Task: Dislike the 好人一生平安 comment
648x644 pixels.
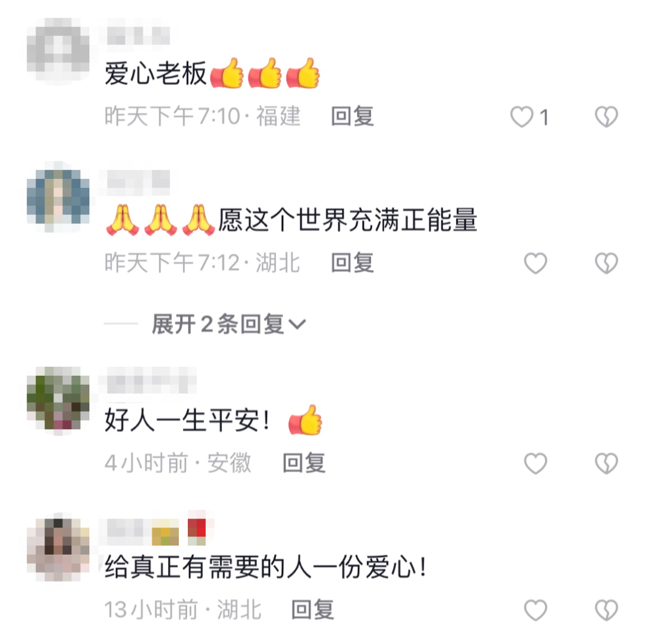Action: pos(606,463)
